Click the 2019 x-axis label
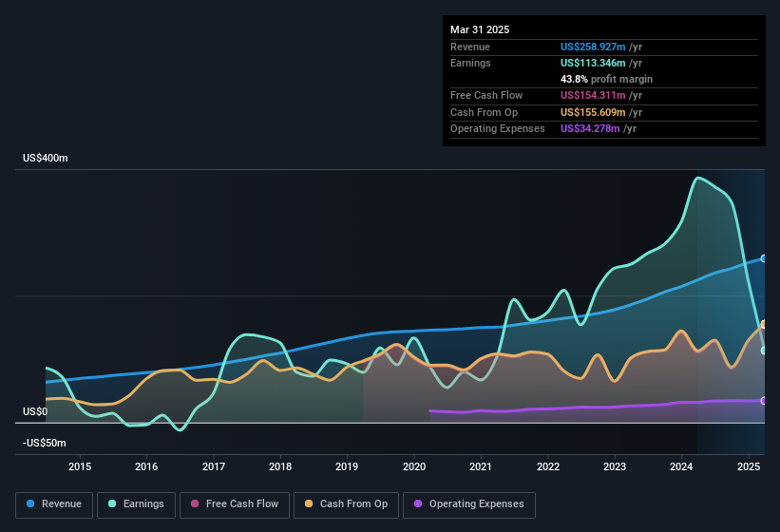 pyautogui.click(x=347, y=466)
